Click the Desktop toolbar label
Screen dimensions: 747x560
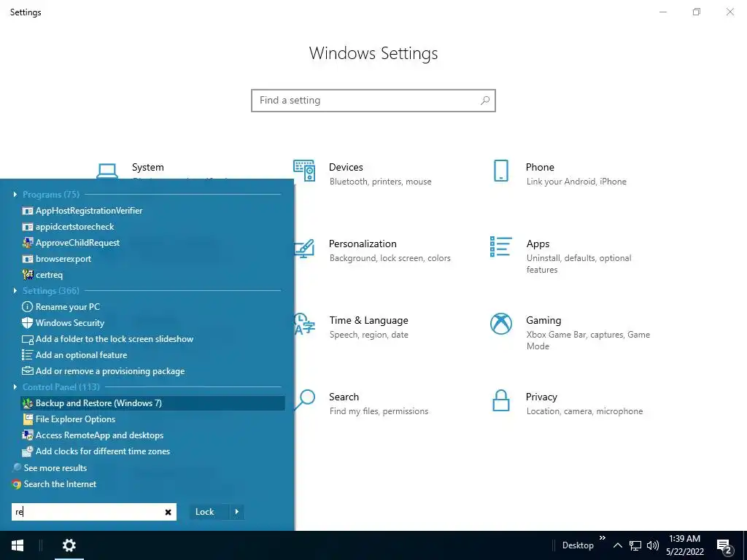coord(578,545)
